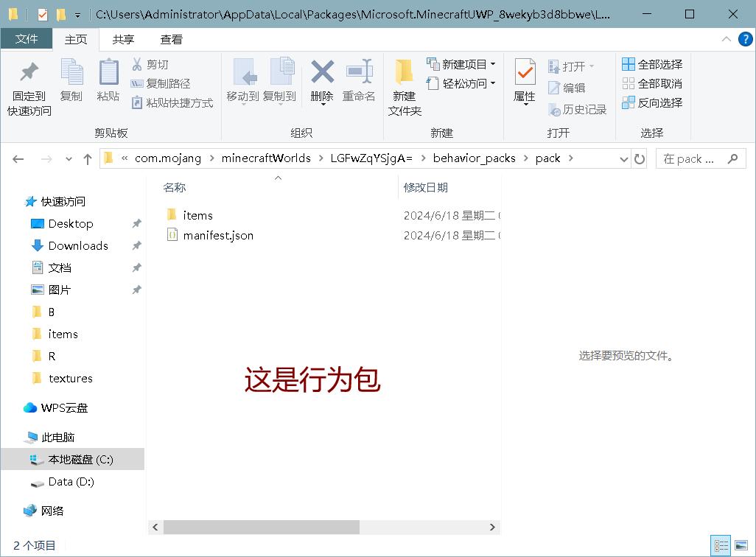
Task: Open Copy to (复制到) menu
Action: [x=280, y=81]
